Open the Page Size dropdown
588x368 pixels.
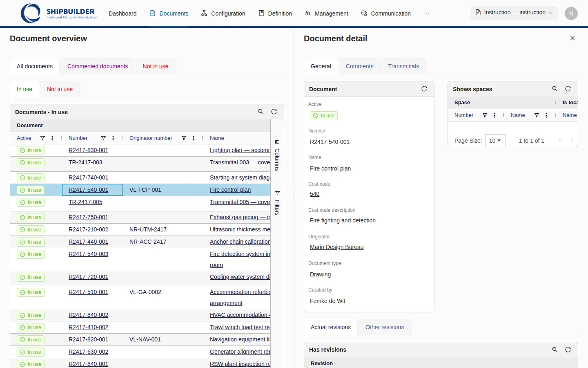[495, 141]
